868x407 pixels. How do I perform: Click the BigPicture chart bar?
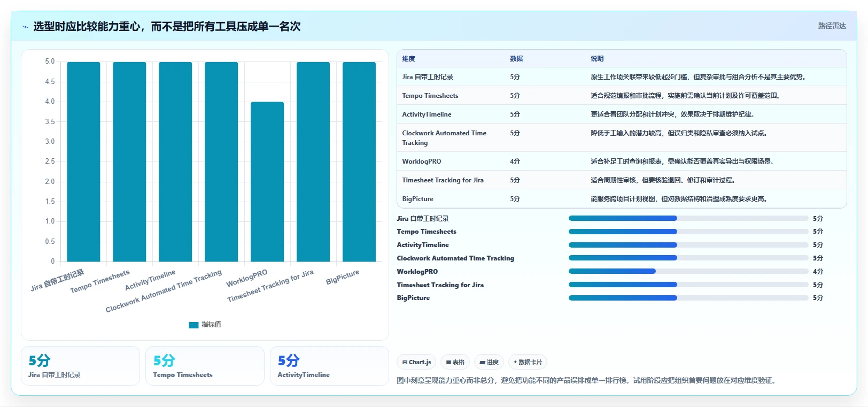(359, 162)
